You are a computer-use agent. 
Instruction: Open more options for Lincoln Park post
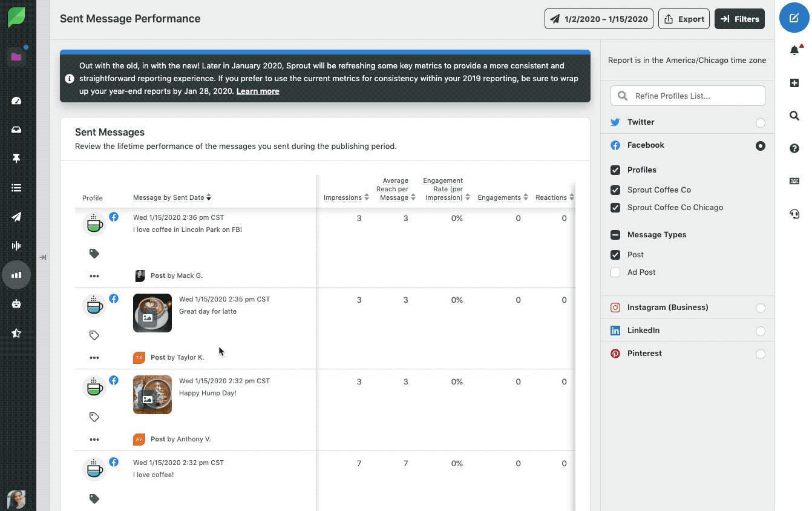click(x=94, y=276)
